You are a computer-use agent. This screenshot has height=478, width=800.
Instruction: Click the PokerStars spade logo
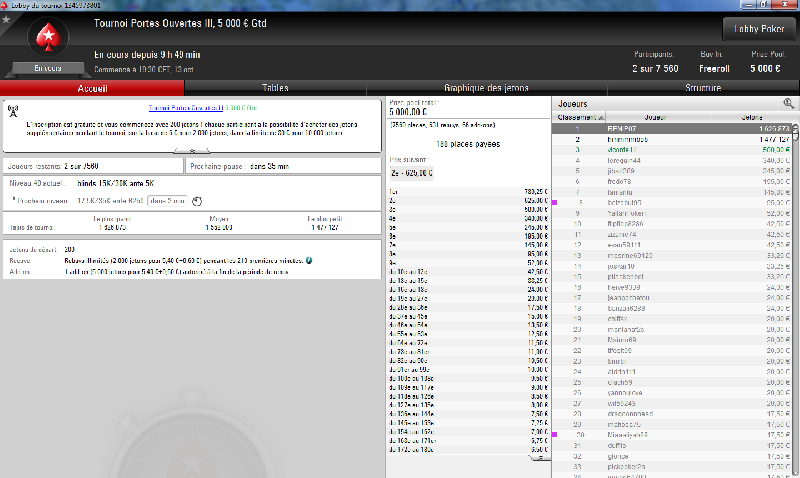(x=48, y=37)
